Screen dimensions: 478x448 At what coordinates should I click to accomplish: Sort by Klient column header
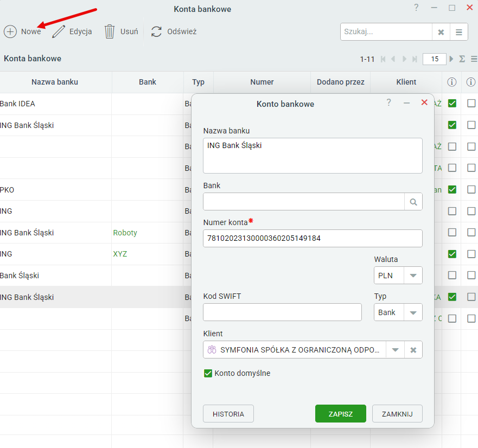pos(406,82)
